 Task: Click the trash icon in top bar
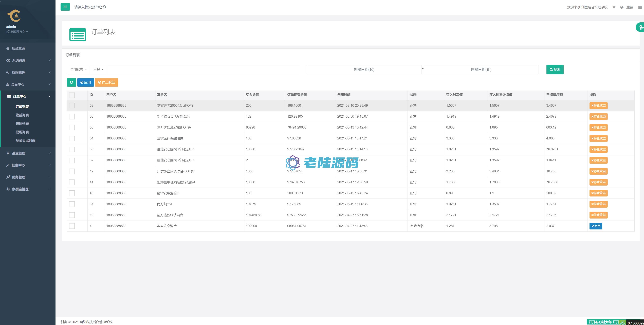614,7
